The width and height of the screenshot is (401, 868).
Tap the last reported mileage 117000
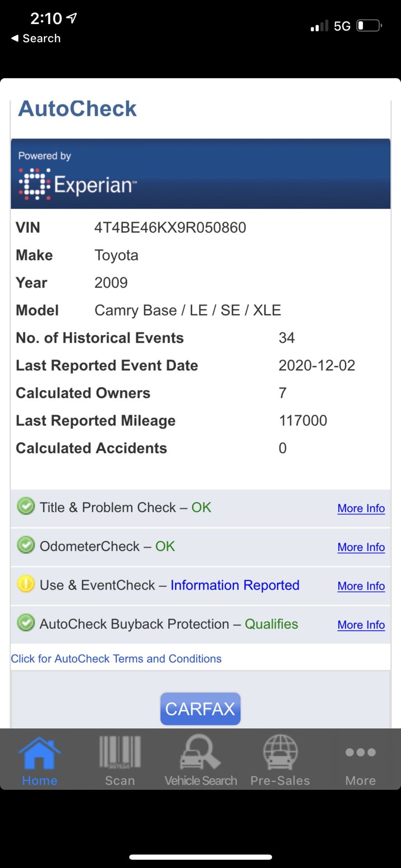303,421
